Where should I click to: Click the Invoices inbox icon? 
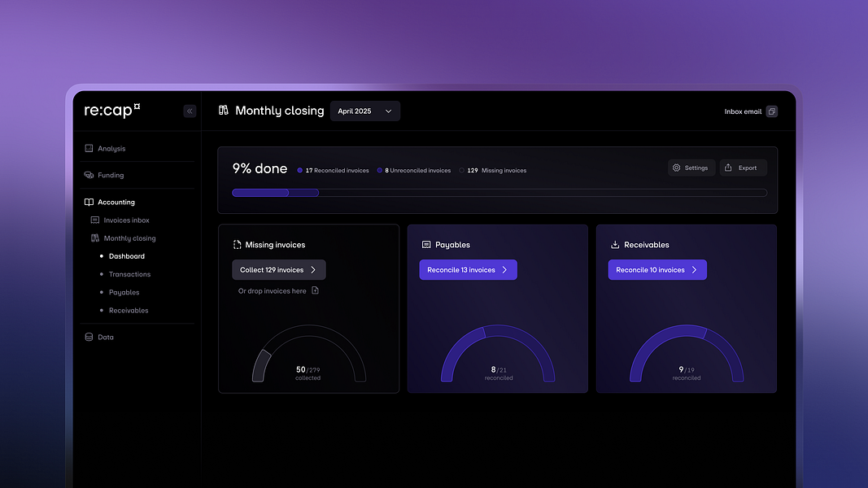[94, 220]
